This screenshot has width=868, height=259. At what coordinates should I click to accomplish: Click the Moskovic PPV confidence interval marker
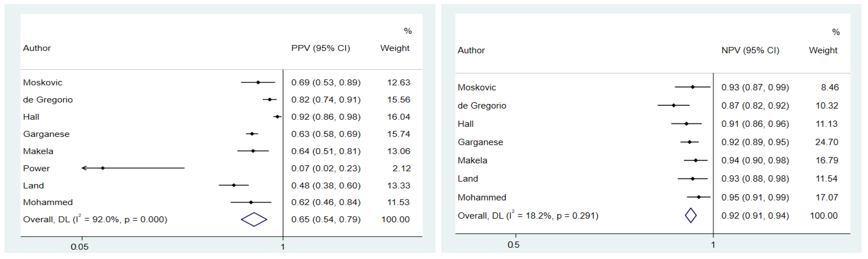(258, 82)
